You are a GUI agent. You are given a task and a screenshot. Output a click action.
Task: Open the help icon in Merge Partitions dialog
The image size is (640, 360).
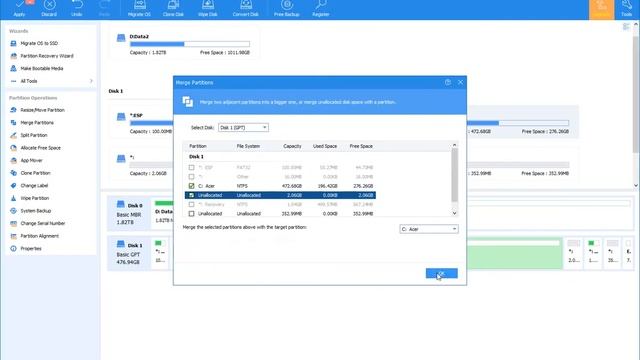pyautogui.click(x=448, y=82)
